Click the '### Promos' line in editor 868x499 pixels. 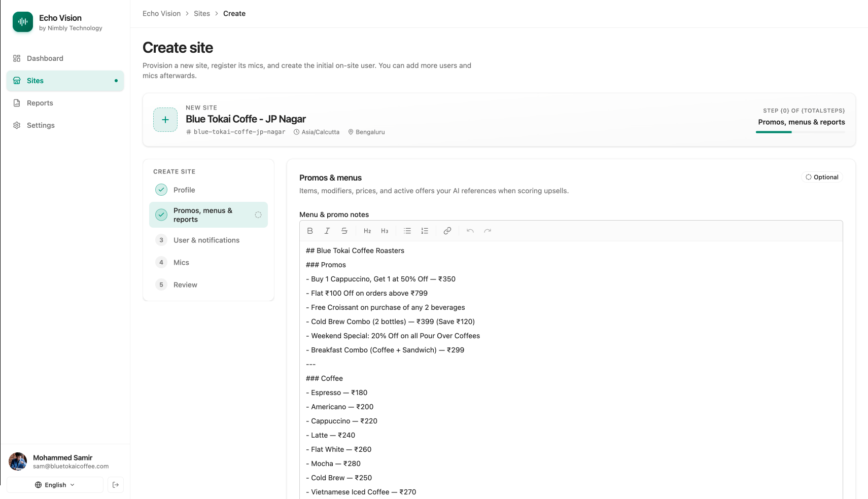(326, 265)
